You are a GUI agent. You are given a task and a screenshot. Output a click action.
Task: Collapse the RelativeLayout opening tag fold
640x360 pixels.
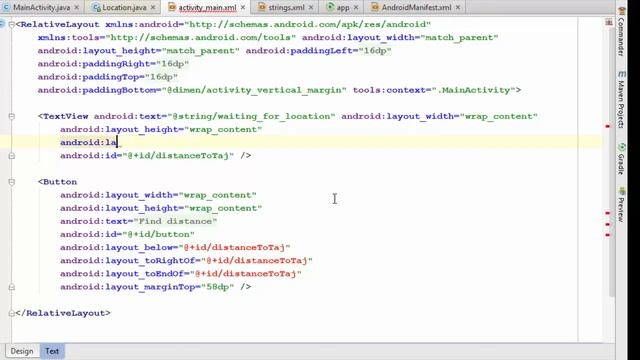pos(11,24)
